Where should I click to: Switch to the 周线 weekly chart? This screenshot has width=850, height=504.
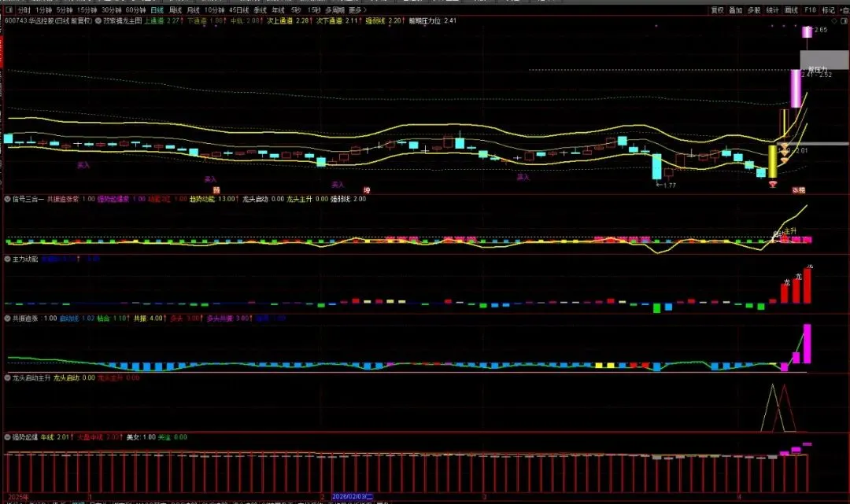coord(176,10)
